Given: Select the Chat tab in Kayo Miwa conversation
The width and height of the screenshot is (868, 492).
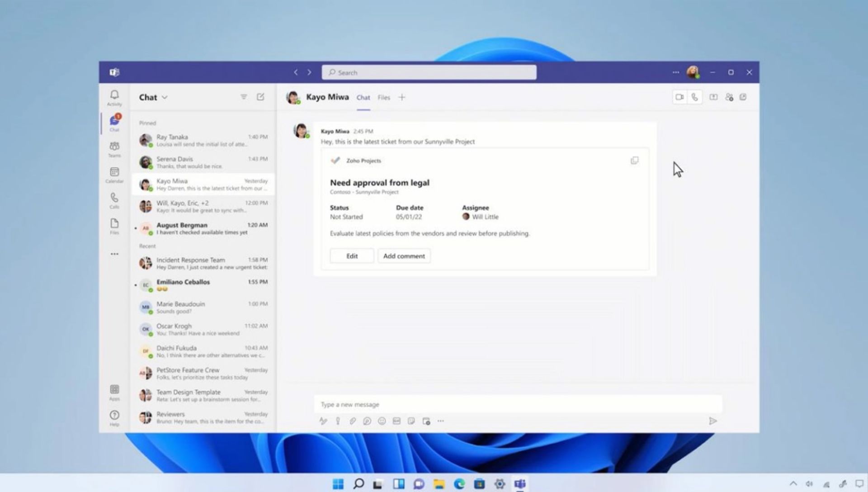Looking at the screenshot, I should (363, 97).
